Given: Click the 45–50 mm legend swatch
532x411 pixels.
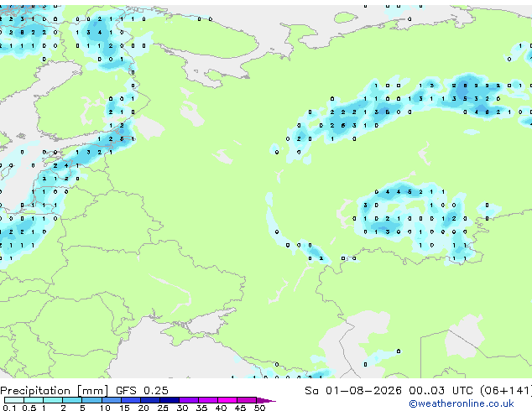Looking at the screenshot, I should [247, 400].
